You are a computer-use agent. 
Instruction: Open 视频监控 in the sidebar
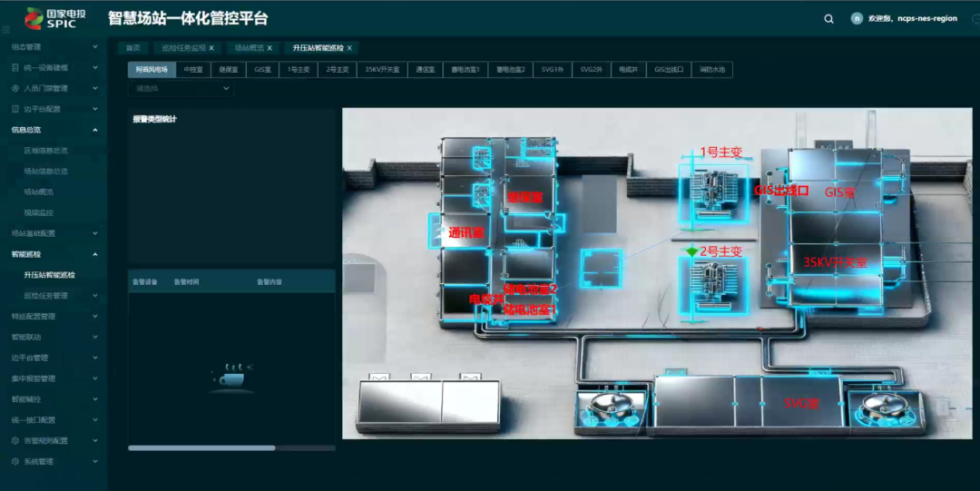38,212
